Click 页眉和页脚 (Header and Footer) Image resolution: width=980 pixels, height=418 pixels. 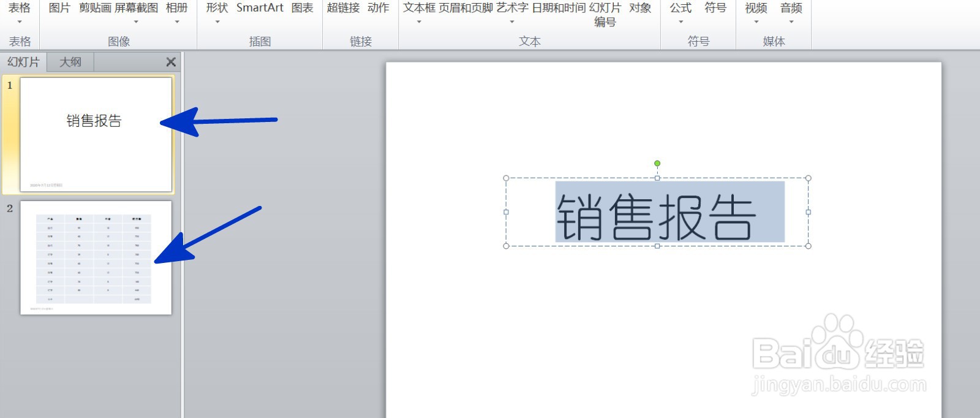click(x=466, y=8)
